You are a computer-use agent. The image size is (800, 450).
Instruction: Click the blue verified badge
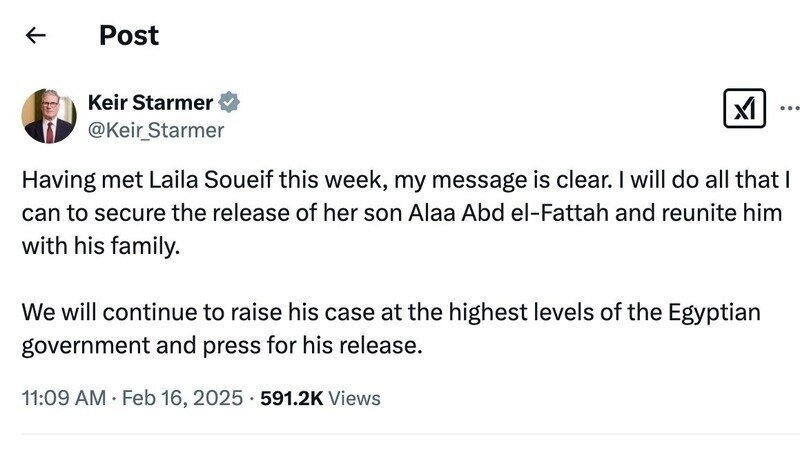pyautogui.click(x=229, y=102)
